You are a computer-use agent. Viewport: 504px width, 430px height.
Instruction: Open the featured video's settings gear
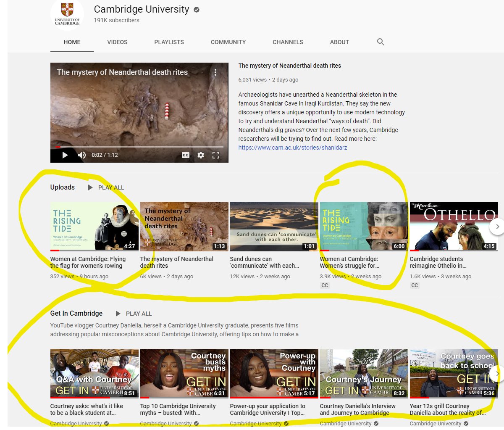[x=201, y=155]
